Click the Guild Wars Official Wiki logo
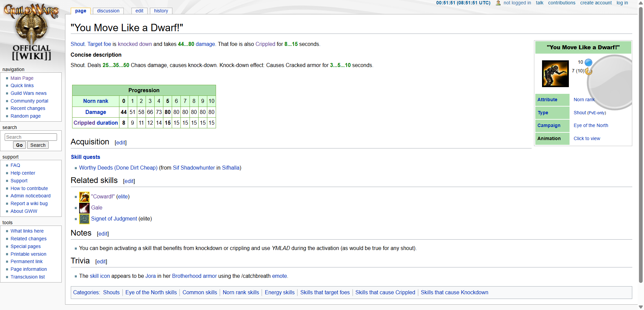 tap(32, 32)
